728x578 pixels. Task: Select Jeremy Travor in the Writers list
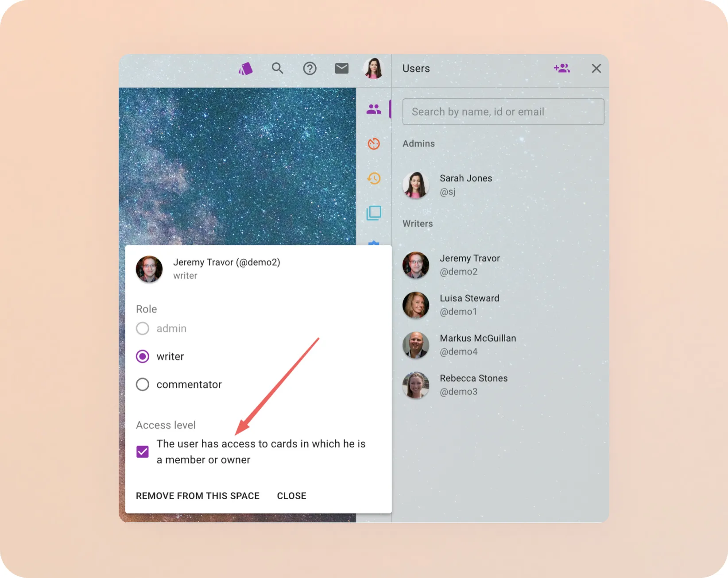coord(500,265)
